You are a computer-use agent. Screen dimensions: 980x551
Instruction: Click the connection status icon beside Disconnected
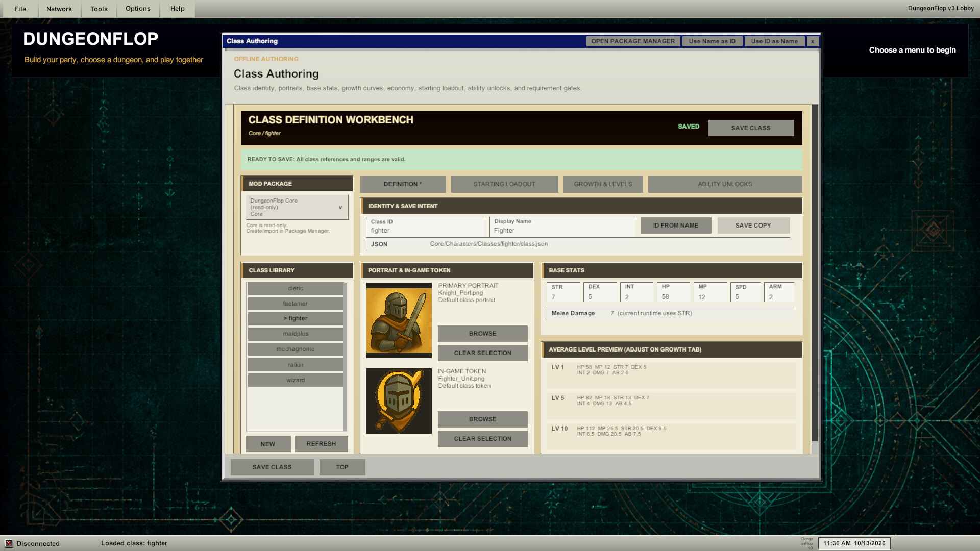click(x=9, y=543)
